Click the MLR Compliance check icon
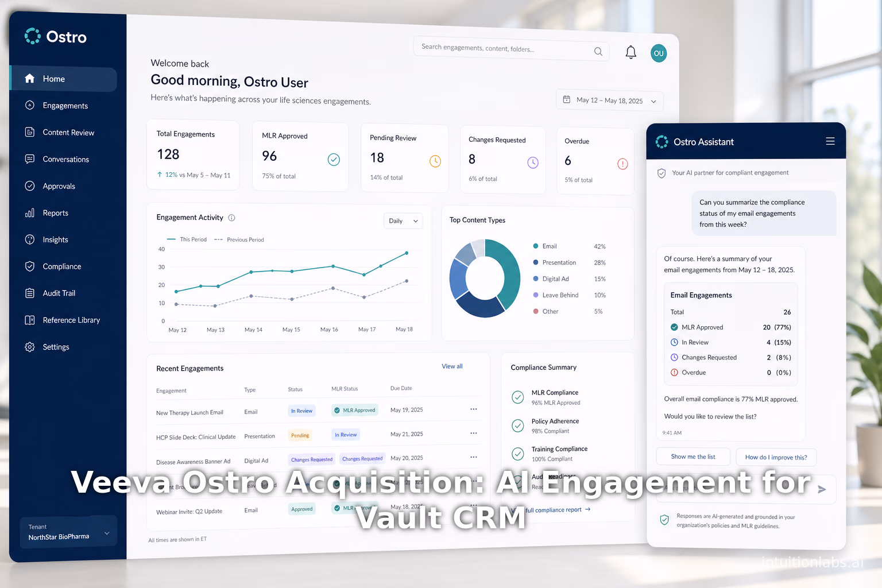Viewport: 882px width, 588px height. (518, 397)
